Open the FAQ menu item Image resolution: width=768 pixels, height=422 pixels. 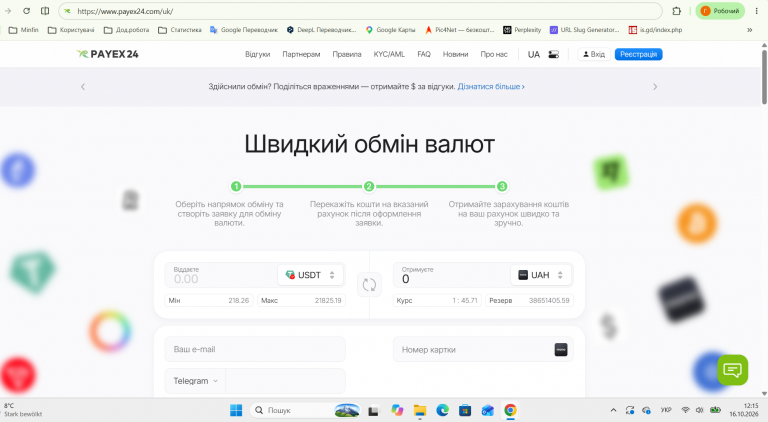pos(424,54)
